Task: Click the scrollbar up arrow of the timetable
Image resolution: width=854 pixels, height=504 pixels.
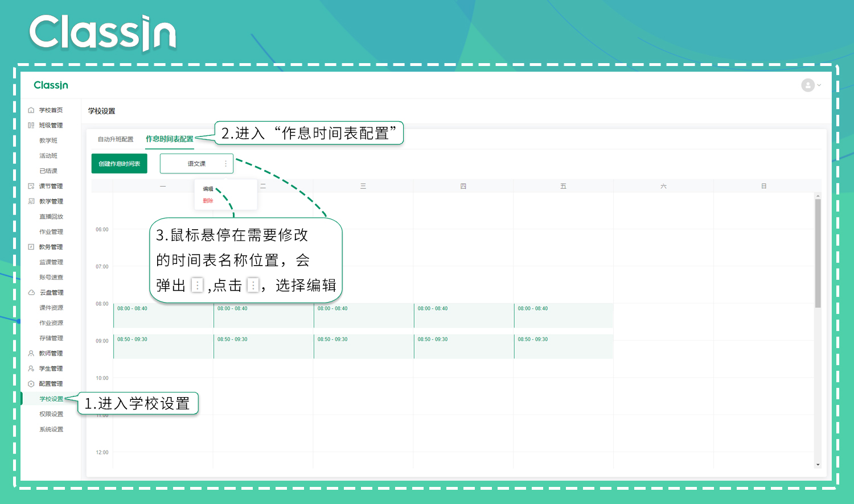Action: point(818,196)
